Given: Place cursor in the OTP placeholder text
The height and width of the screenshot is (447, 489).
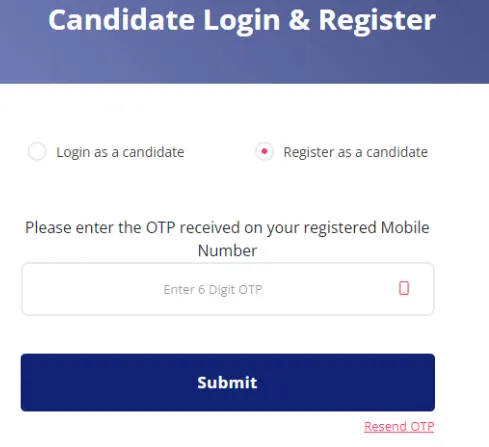Looking at the screenshot, I should (213, 290).
